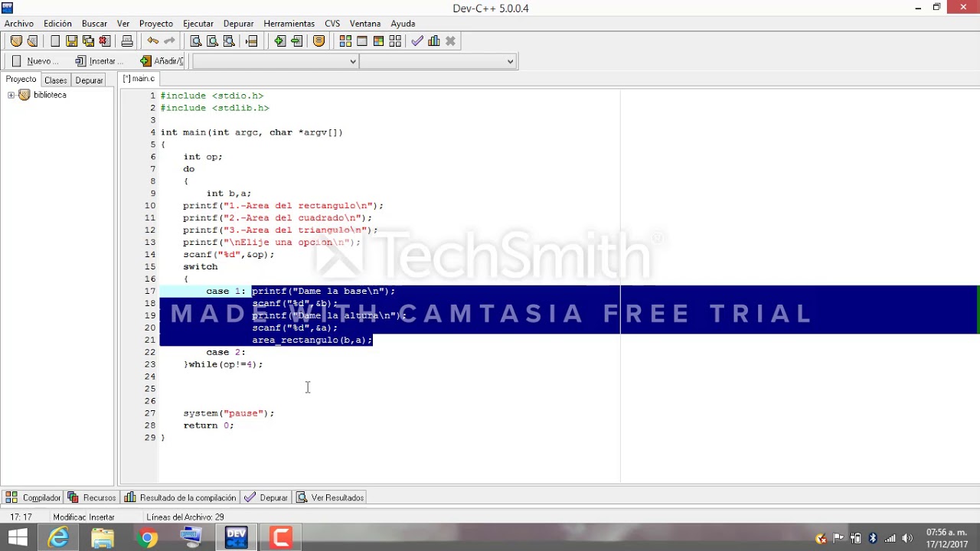Image resolution: width=980 pixels, height=551 pixels.
Task: Open Camtasia from the taskbar
Action: [x=281, y=538]
